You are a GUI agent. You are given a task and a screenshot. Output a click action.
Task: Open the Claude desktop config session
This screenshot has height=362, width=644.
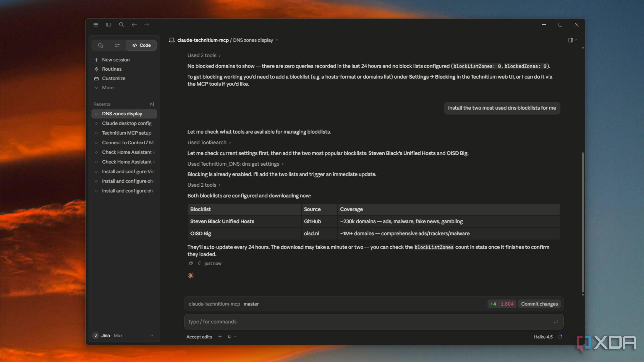point(124,123)
